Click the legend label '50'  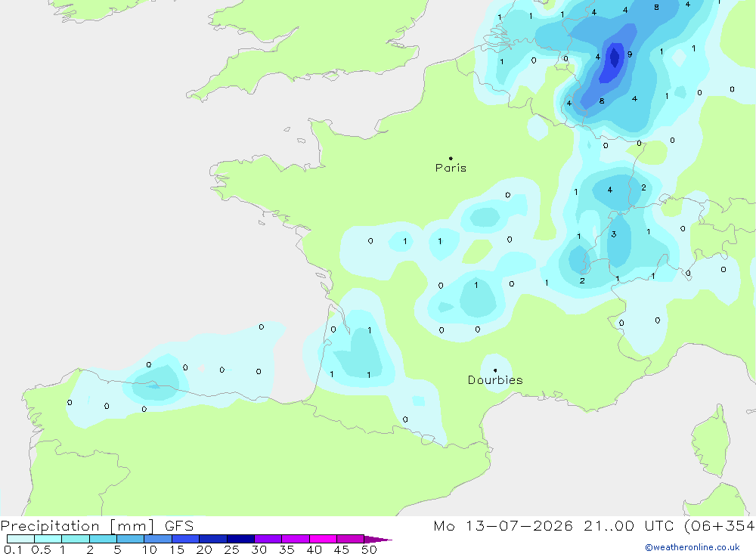tap(369, 549)
